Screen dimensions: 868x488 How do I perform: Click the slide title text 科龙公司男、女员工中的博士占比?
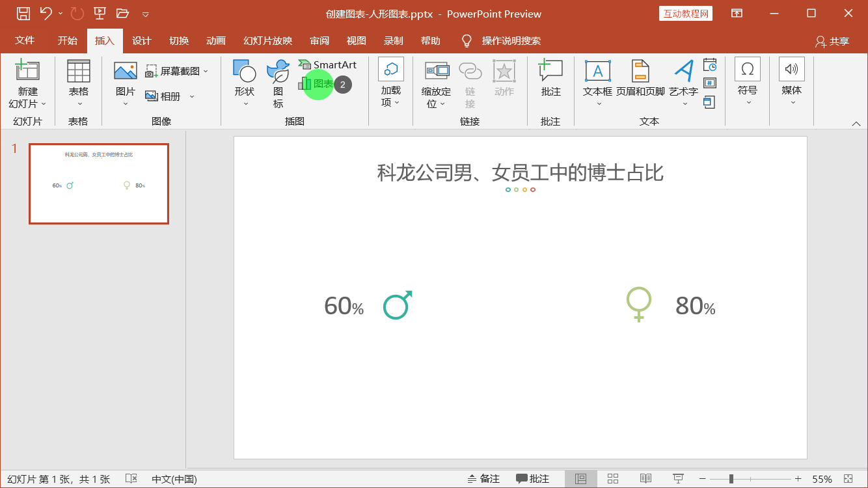(520, 173)
